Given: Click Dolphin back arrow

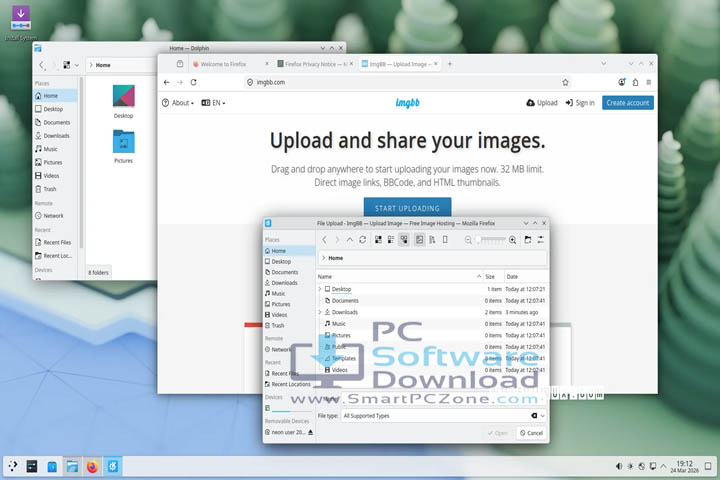Looking at the screenshot, I should pos(42,65).
